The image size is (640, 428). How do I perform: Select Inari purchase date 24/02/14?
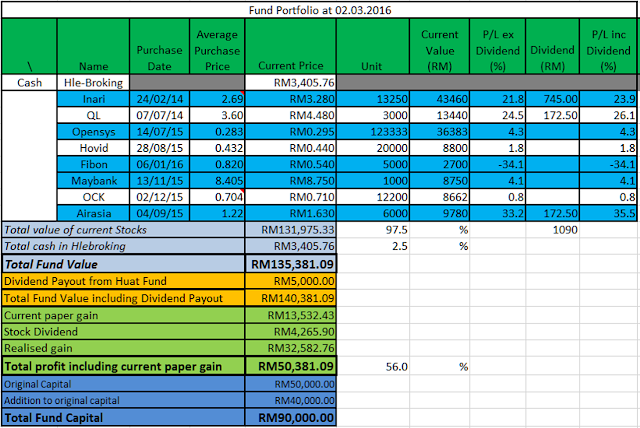(160, 99)
